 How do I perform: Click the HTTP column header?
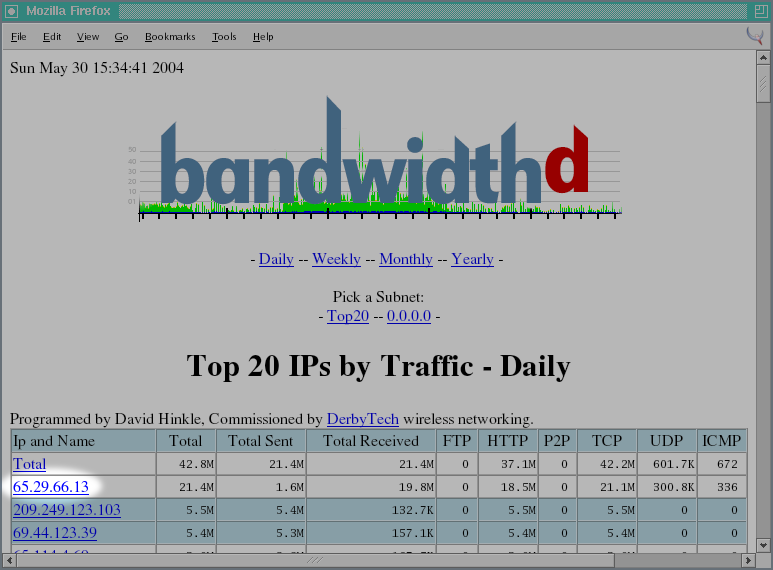[508, 441]
